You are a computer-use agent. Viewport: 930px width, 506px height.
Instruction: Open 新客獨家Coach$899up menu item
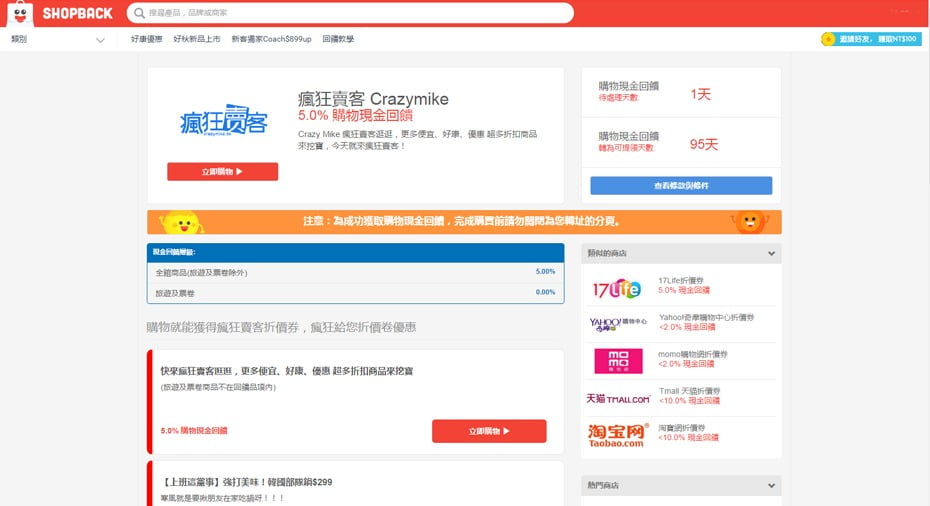[x=271, y=39]
